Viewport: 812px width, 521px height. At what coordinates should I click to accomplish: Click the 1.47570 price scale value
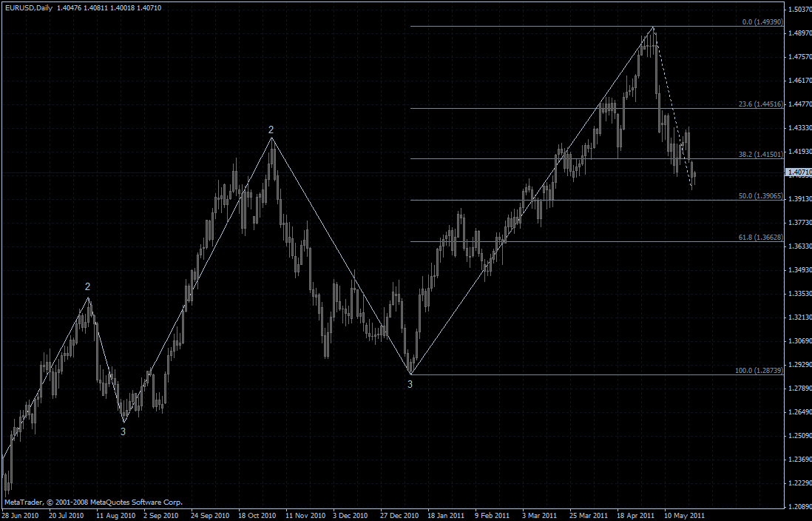[800, 57]
